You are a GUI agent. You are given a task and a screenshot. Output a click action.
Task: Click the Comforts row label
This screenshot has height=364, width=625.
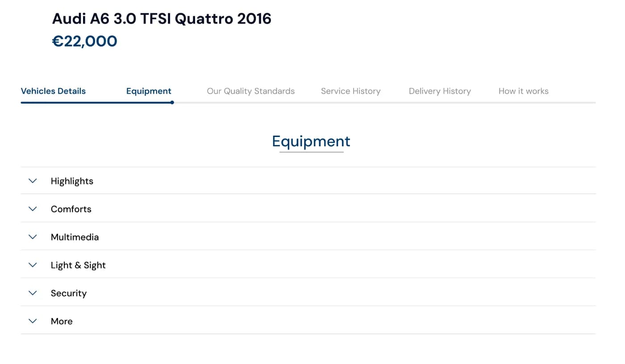point(71,209)
